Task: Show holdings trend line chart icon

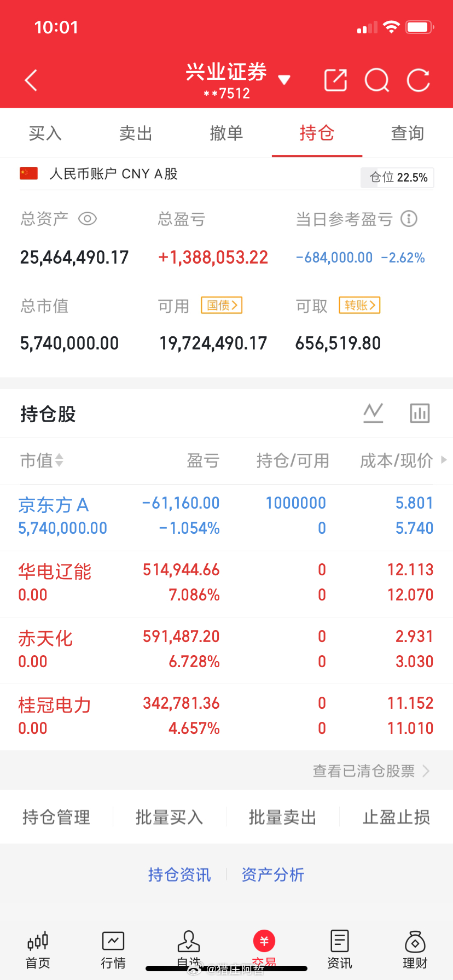Action: [373, 413]
